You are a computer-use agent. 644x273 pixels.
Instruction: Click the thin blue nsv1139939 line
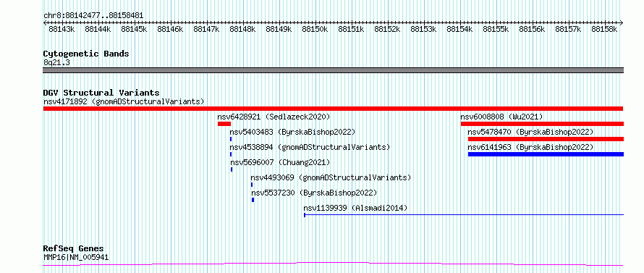coord(464,214)
